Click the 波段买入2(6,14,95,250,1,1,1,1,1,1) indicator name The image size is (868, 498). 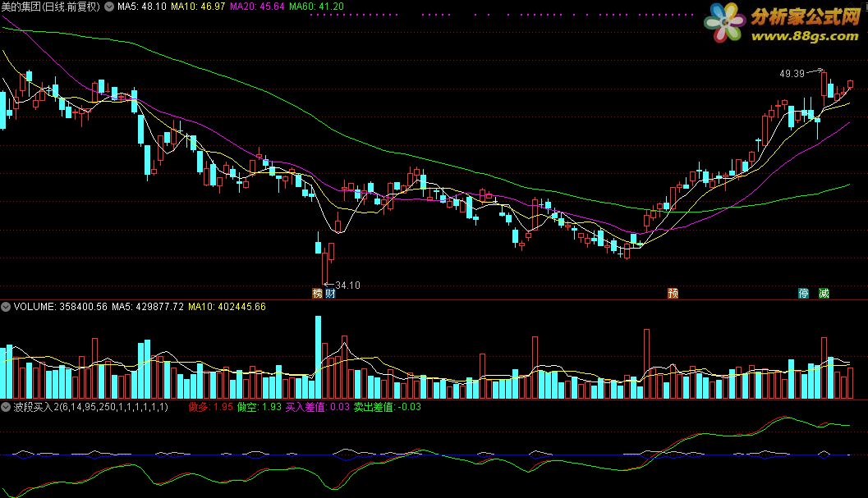pyautogui.click(x=91, y=407)
